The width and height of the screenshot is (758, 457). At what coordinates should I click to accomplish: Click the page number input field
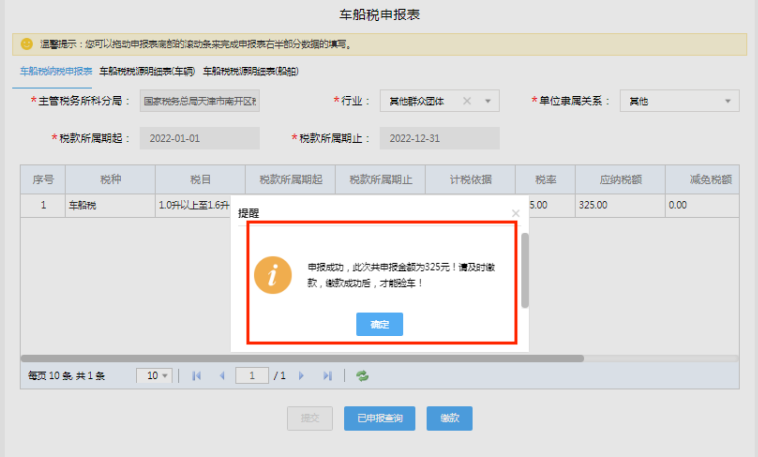click(252, 376)
